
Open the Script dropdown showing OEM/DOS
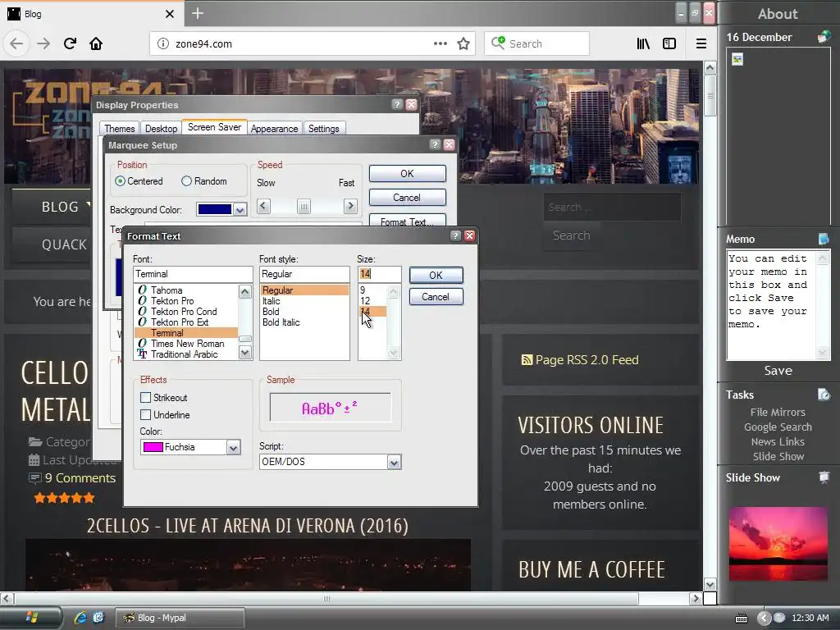(395, 463)
